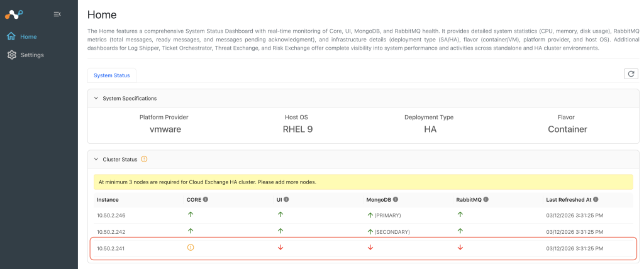Click the vmware platform provider value
Image resolution: width=644 pixels, height=269 pixels.
(x=165, y=129)
